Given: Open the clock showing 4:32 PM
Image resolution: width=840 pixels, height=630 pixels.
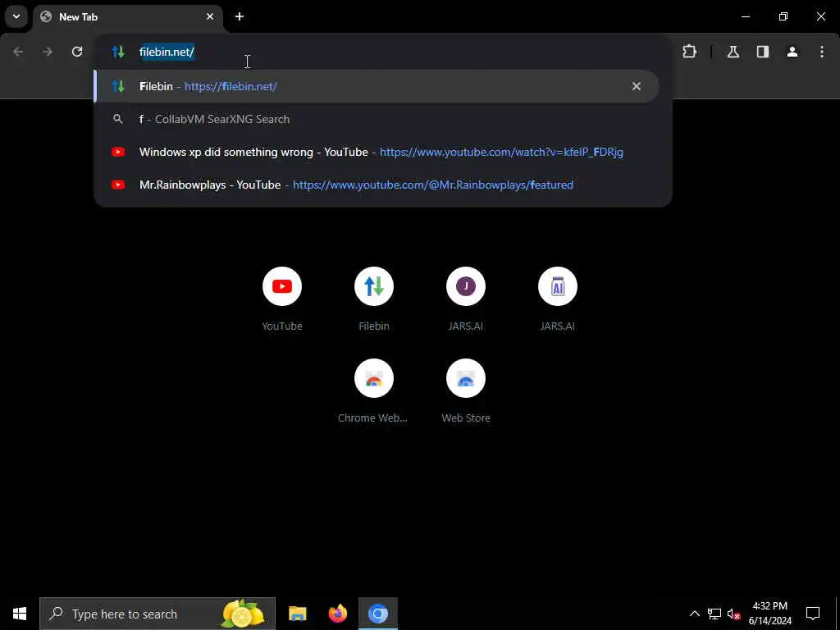Looking at the screenshot, I should pos(769,614).
